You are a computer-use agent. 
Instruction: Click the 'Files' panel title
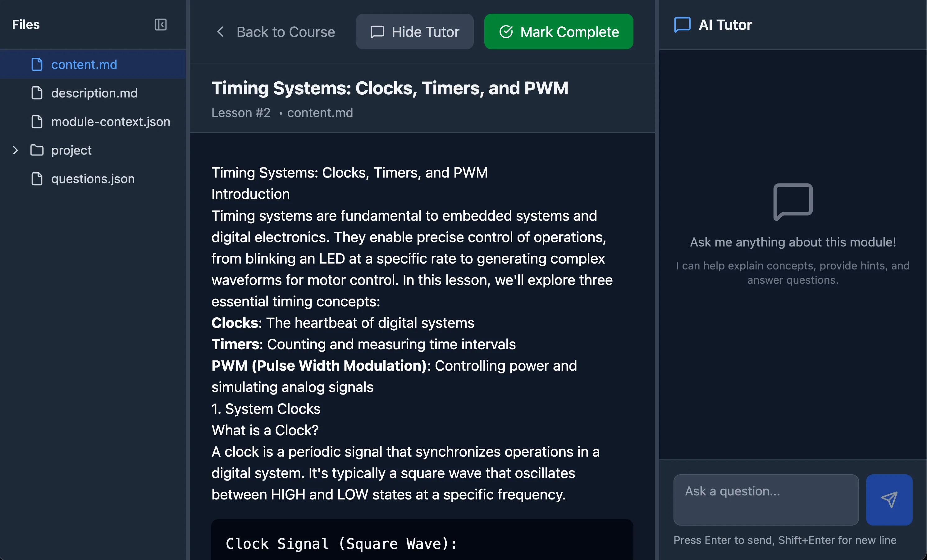pos(25,25)
